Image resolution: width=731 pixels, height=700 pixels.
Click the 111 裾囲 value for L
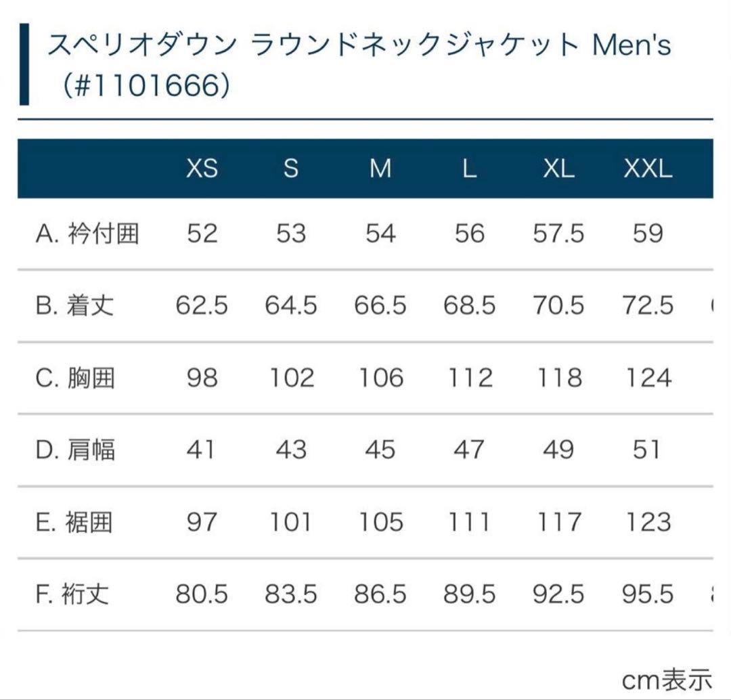pos(469,522)
